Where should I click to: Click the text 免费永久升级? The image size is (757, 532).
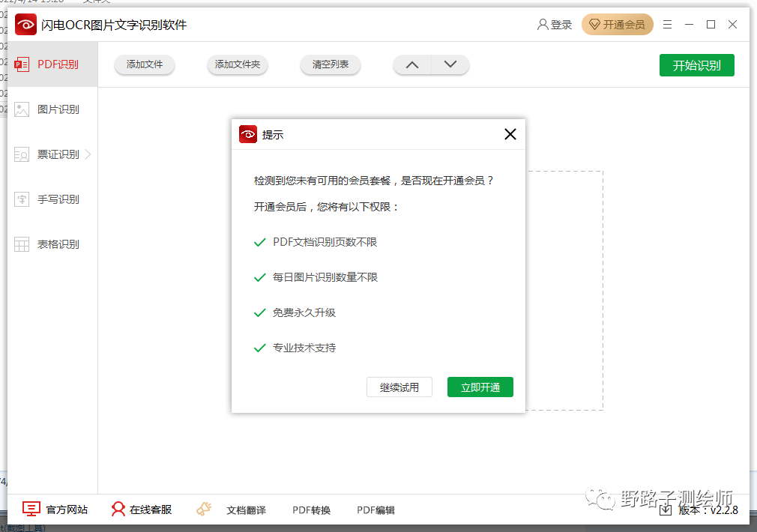click(304, 312)
